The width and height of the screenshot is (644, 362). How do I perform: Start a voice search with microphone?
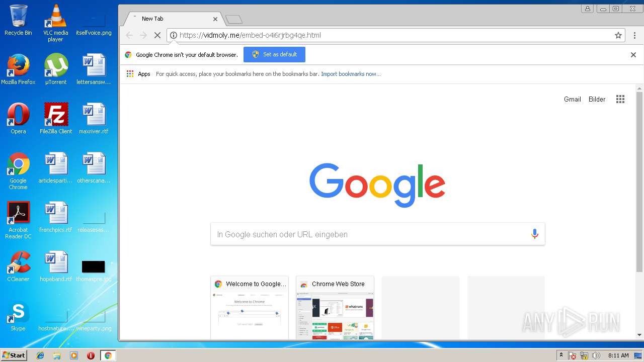coord(534,234)
